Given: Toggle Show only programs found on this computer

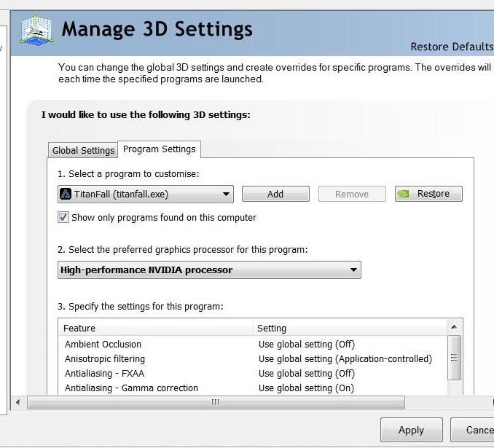Looking at the screenshot, I should (x=63, y=217).
